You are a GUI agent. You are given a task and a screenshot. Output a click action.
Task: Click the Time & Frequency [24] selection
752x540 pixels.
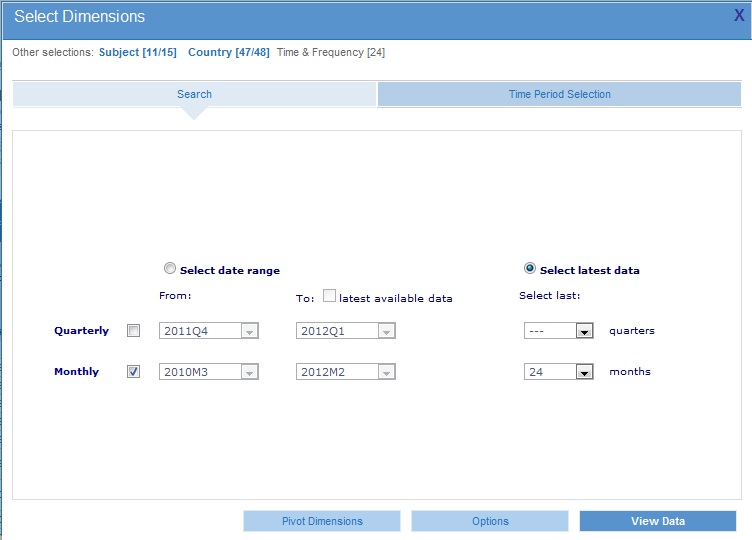(x=330, y=52)
